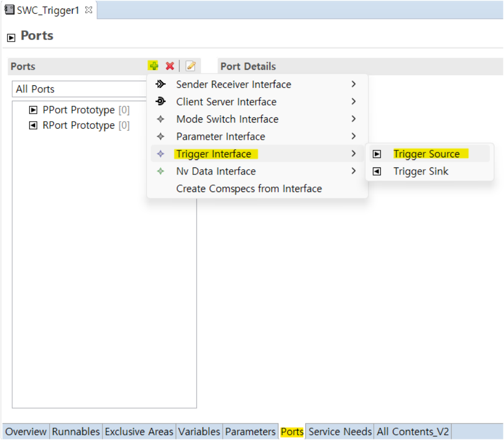Switch to the Overview tab
Viewport: 504px width, 440px height.
[x=26, y=431]
